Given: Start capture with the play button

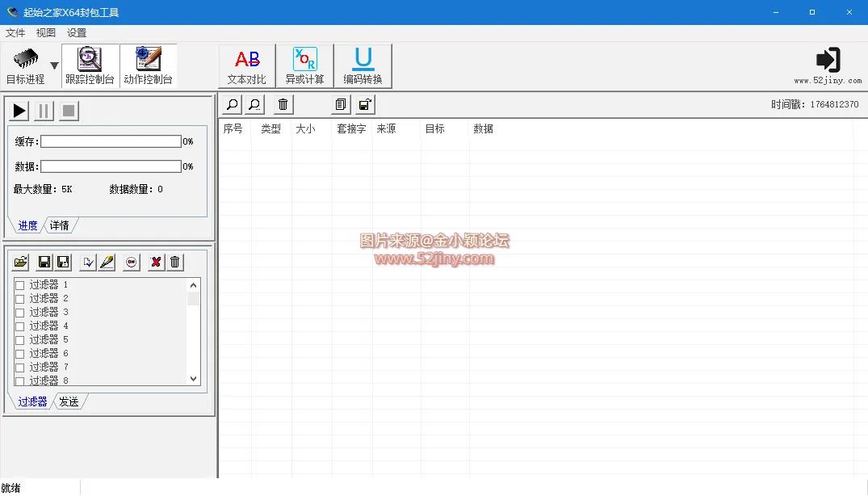Looking at the screenshot, I should tap(19, 111).
